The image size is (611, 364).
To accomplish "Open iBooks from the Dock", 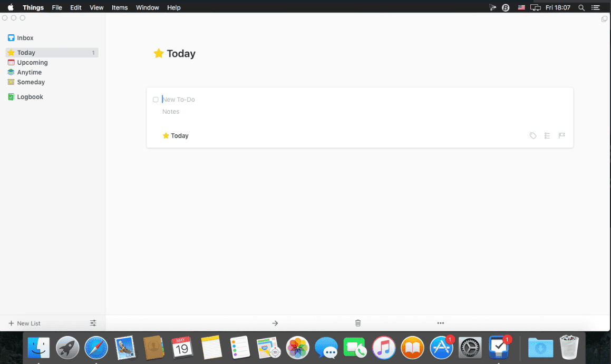I will click(412, 348).
